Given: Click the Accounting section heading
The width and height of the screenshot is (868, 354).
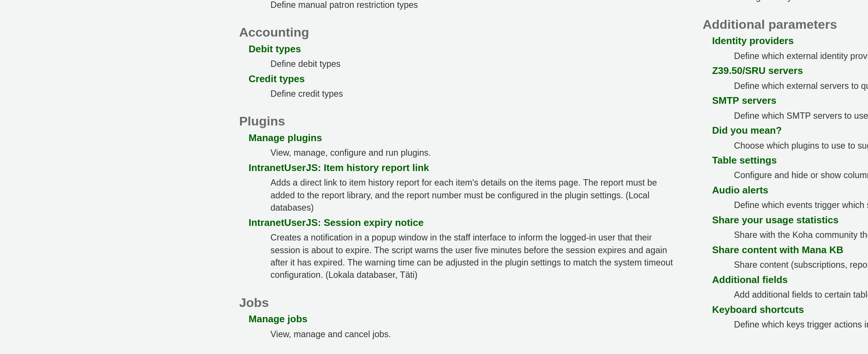Looking at the screenshot, I should click(x=274, y=32).
